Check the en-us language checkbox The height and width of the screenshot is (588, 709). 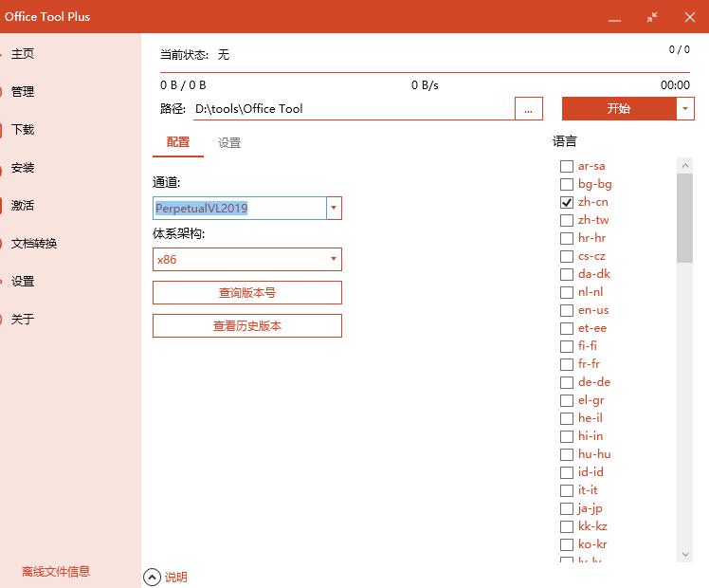567,310
